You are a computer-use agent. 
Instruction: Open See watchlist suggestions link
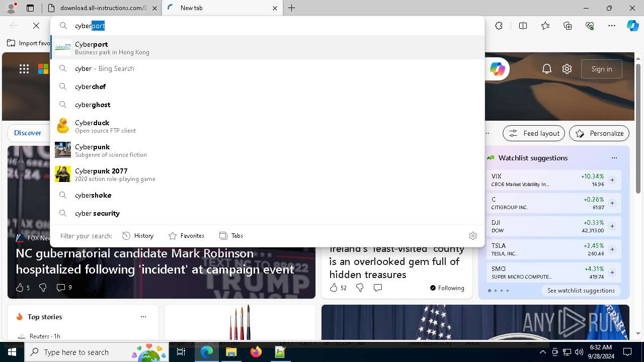pos(581,290)
